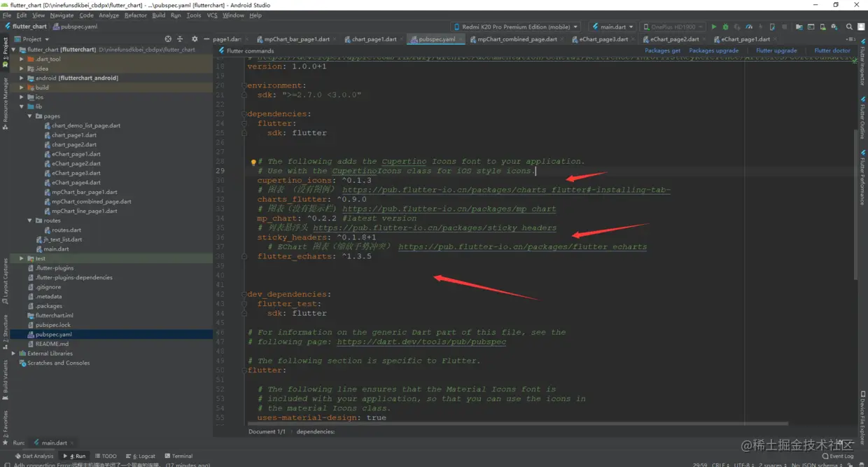Screen dimensions: 868x467
Task: Collapse the lib folder in tree
Action: [22, 106]
